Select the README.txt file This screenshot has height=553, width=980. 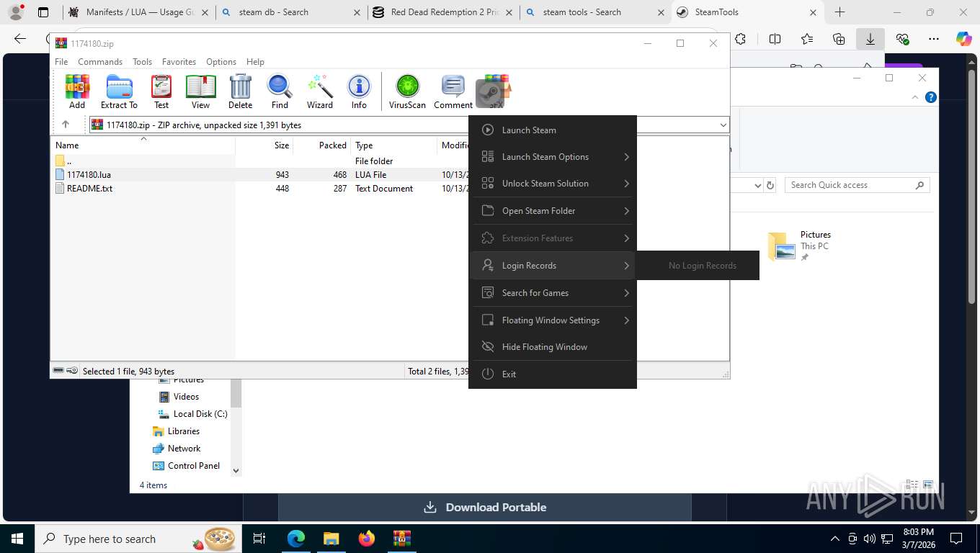pyautogui.click(x=89, y=188)
